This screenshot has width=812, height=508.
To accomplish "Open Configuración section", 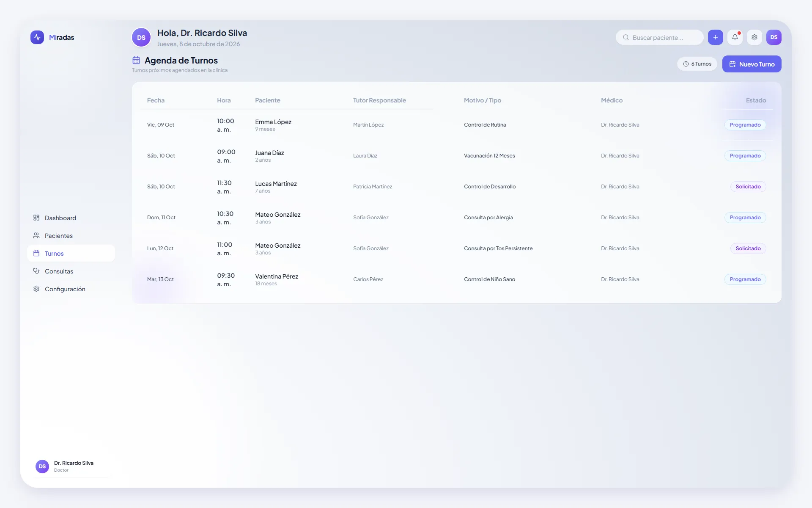I will 71,289.
